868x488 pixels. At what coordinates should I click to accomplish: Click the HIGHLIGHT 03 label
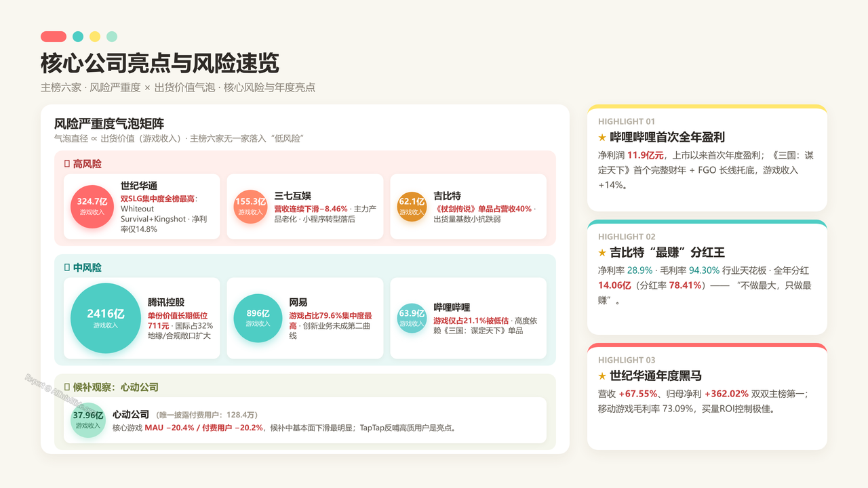click(627, 360)
